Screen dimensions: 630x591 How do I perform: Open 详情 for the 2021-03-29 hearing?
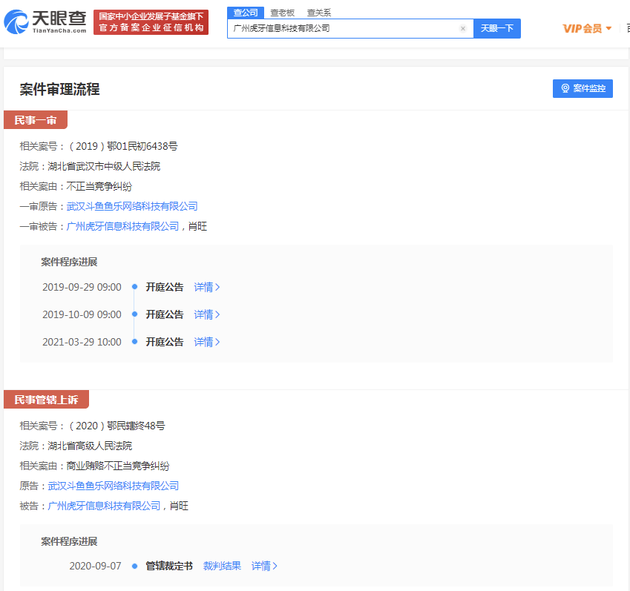pyautogui.click(x=206, y=342)
